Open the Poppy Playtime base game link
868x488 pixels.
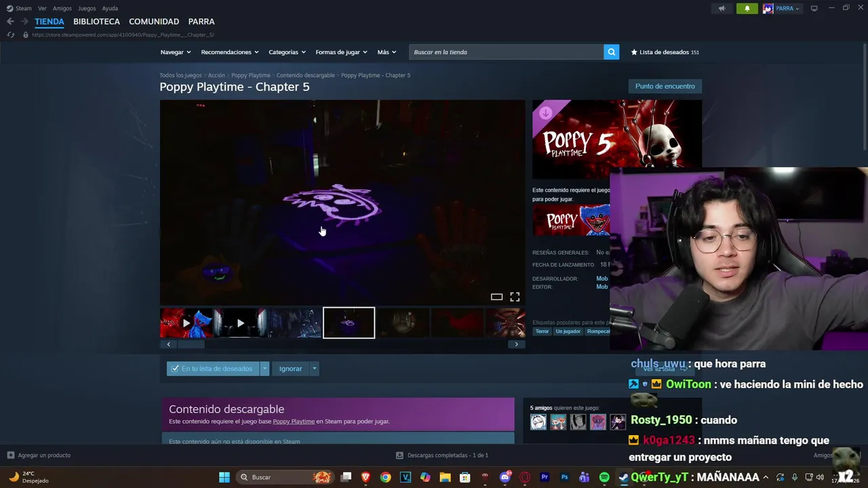(x=294, y=422)
